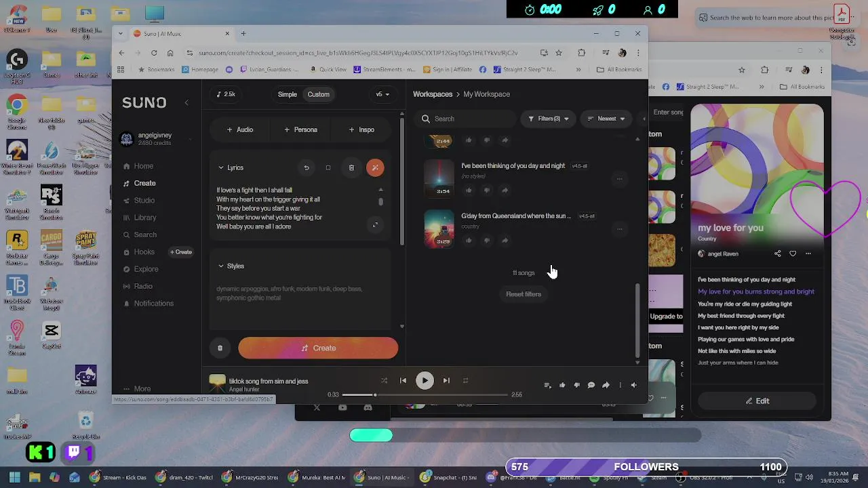Open comments for the playing song
868x488 pixels.
click(591, 385)
